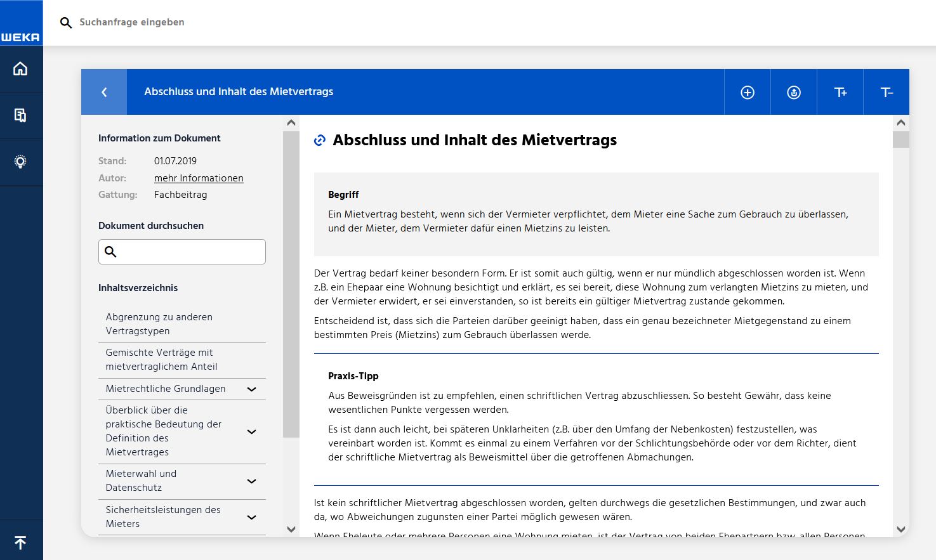
Task: Click the Dokument durchsuchen search field
Action: (x=190, y=252)
